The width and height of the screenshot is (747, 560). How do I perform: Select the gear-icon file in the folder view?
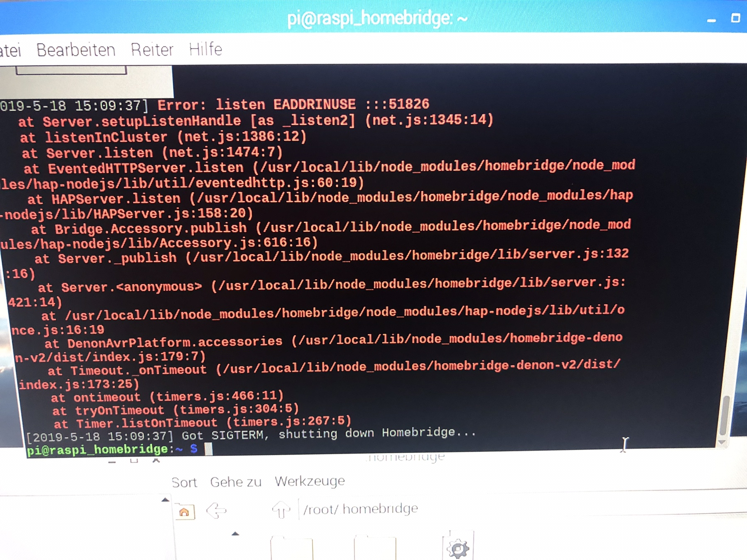(458, 548)
